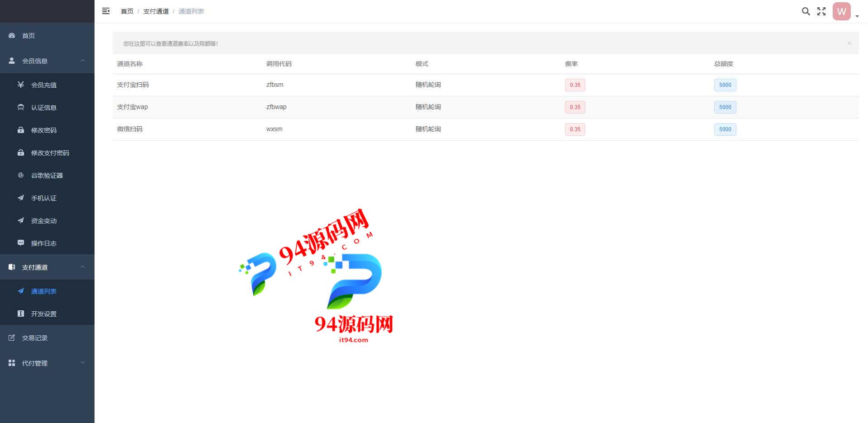Open 开发设置 in the sidebar
868x423 pixels.
click(x=47, y=314)
